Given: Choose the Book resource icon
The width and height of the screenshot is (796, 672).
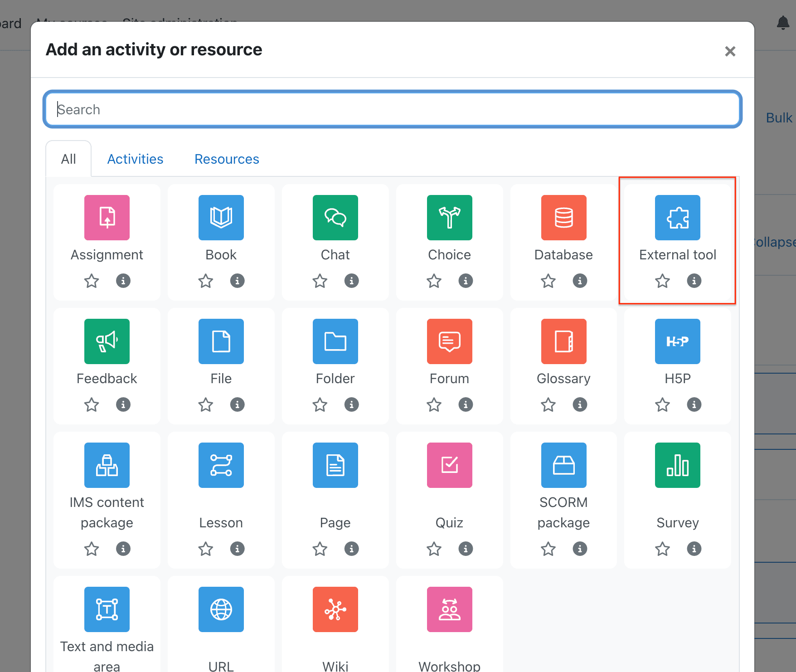Looking at the screenshot, I should pyautogui.click(x=221, y=218).
